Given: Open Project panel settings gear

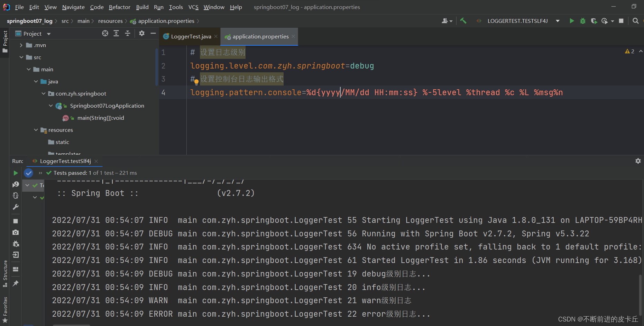Looking at the screenshot, I should [142, 33].
